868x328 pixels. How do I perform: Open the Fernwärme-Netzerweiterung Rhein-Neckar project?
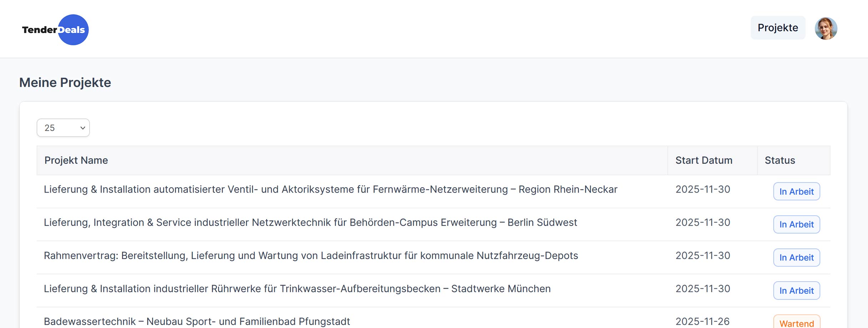(x=330, y=189)
